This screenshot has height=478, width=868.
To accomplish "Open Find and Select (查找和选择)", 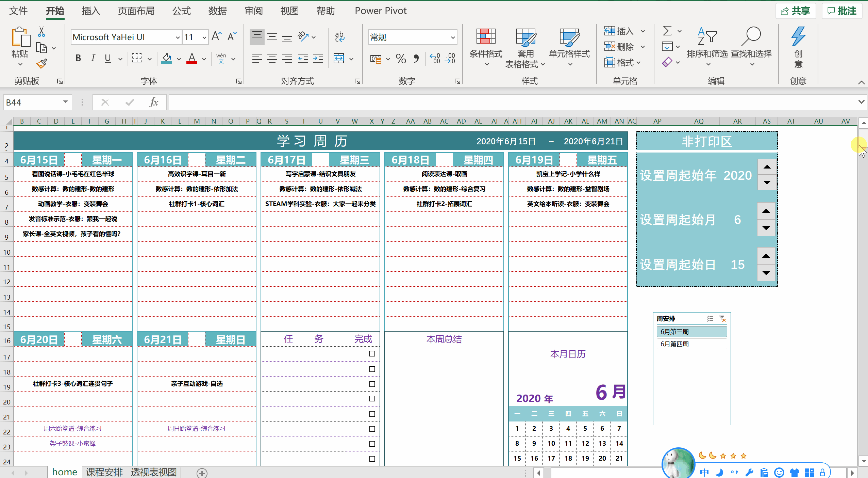I will pos(751,47).
